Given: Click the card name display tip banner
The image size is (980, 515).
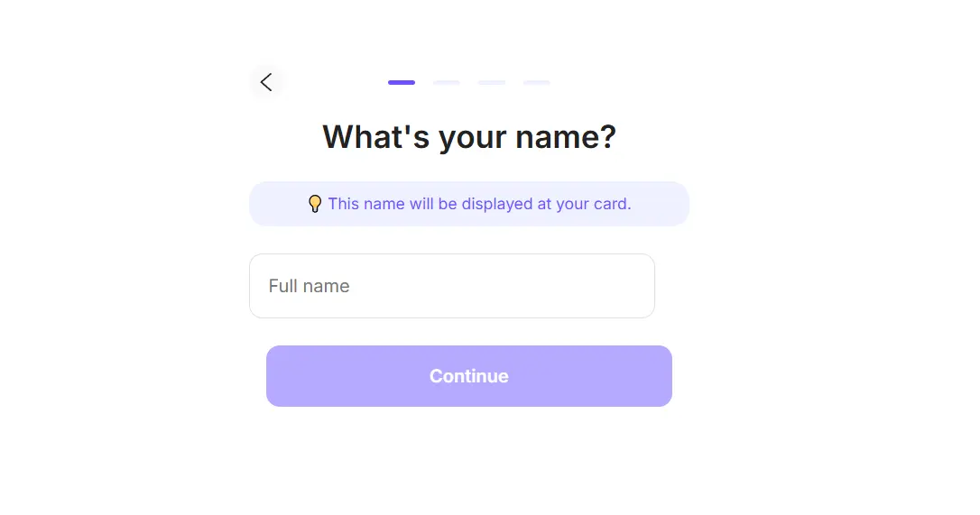Looking at the screenshot, I should [468, 204].
